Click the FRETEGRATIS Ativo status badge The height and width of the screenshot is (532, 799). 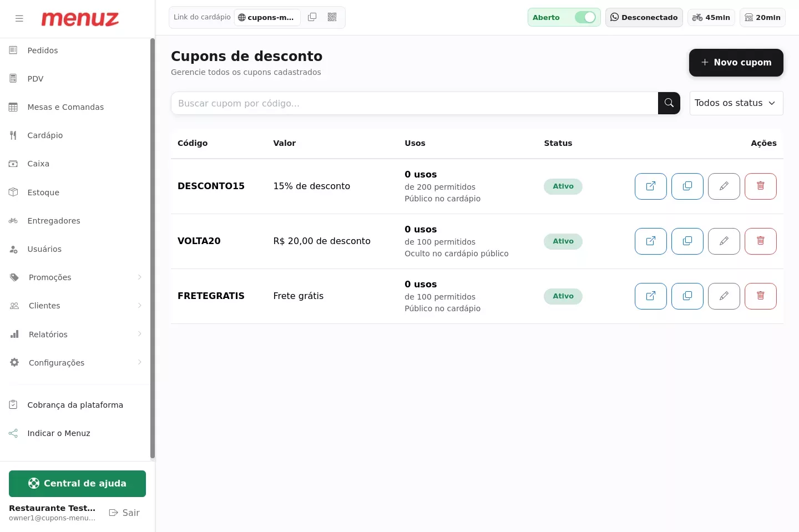(563, 296)
